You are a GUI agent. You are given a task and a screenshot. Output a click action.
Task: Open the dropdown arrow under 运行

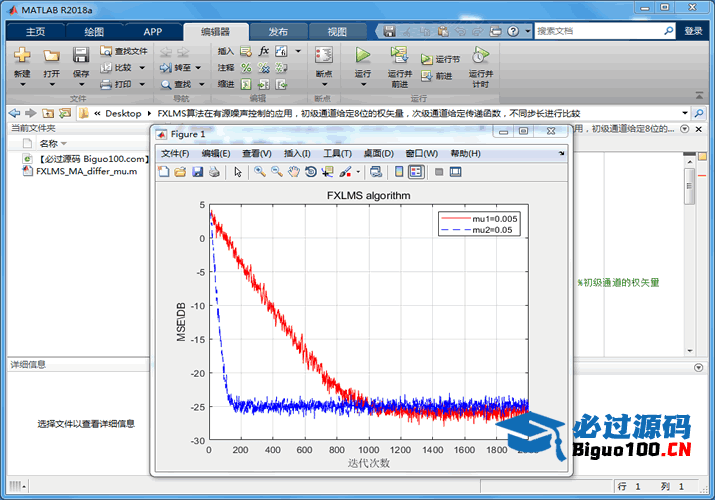363,84
